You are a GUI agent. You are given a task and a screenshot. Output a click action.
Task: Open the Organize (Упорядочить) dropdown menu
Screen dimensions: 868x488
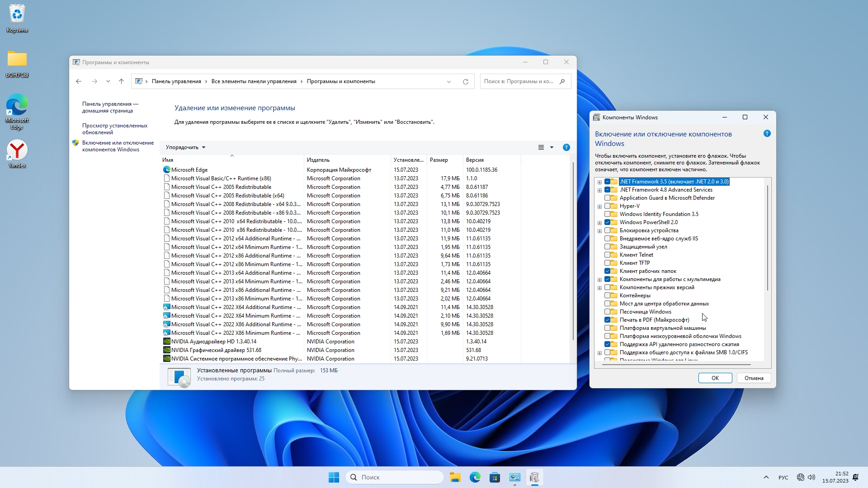click(185, 147)
